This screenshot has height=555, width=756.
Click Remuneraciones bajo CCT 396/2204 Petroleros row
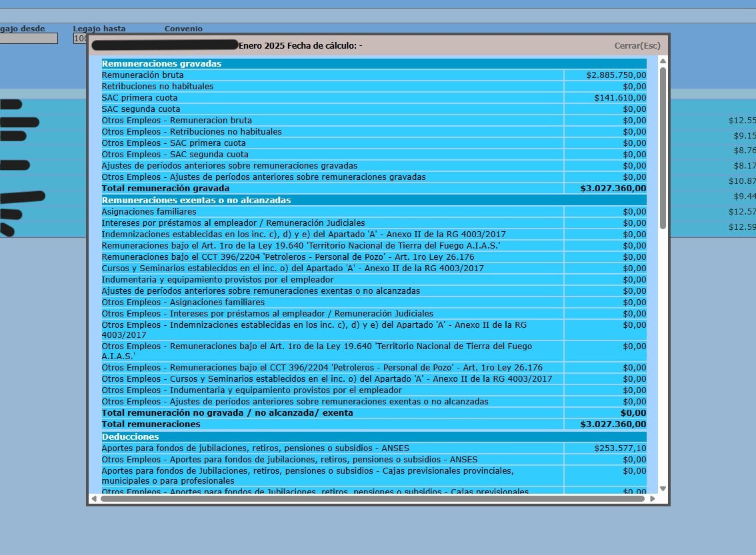[x=373, y=257]
